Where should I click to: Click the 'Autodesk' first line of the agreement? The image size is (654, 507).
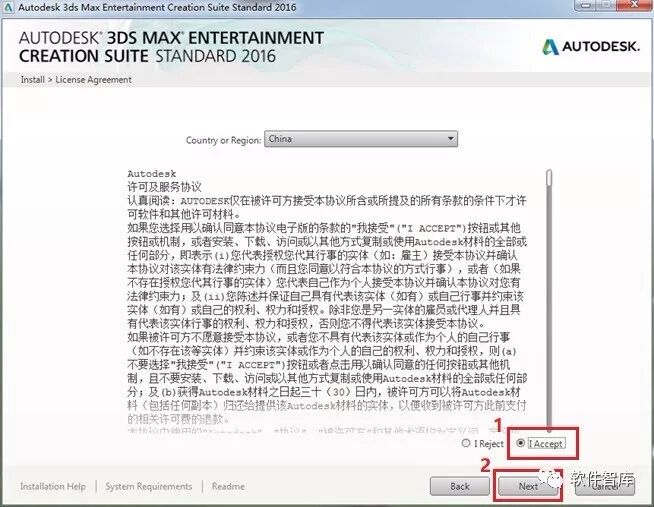click(152, 173)
